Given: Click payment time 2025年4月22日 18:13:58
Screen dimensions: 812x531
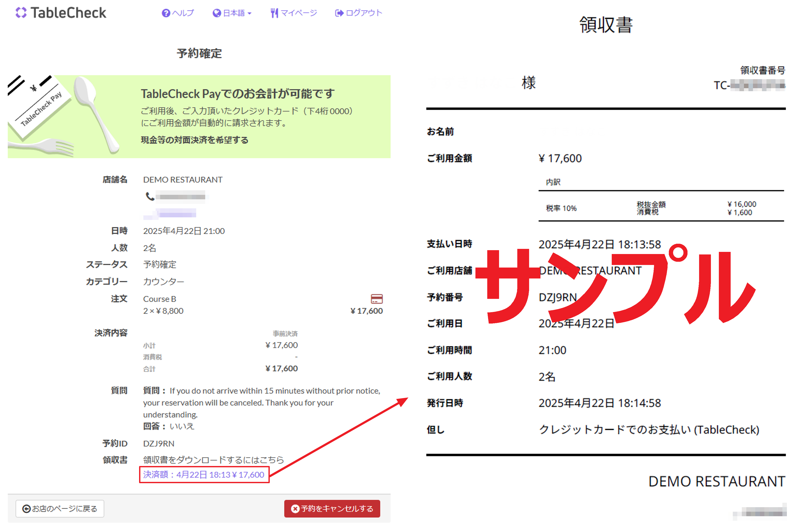Looking at the screenshot, I should click(600, 244).
